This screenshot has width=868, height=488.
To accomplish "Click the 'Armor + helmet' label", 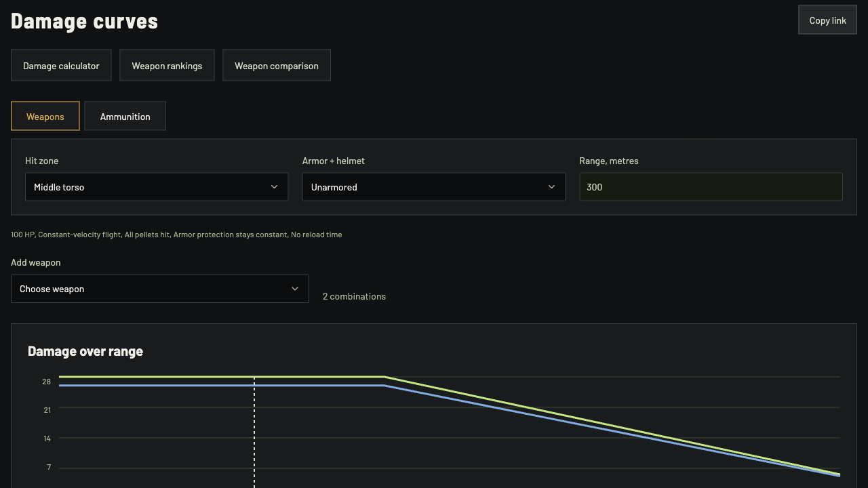I will pyautogui.click(x=334, y=161).
